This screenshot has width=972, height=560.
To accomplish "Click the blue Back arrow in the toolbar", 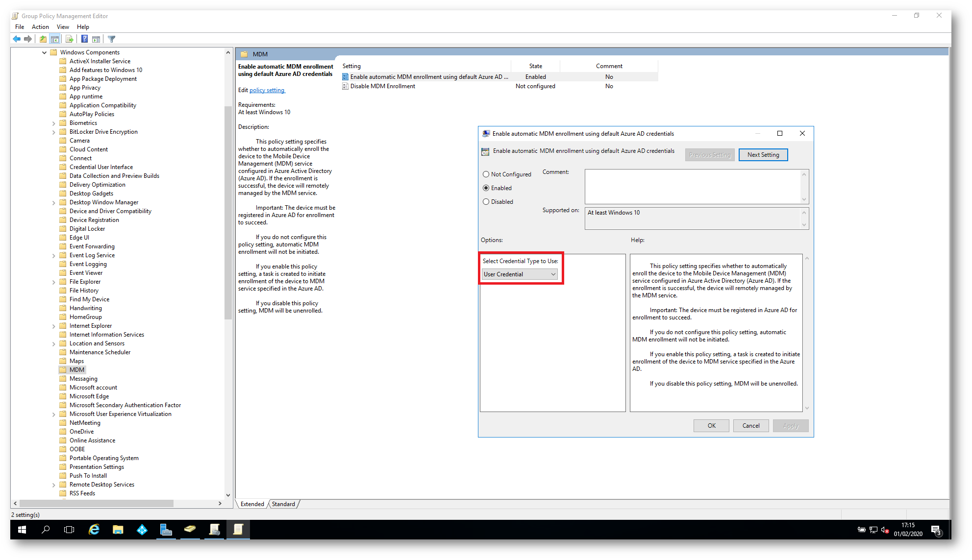I will click(x=17, y=39).
